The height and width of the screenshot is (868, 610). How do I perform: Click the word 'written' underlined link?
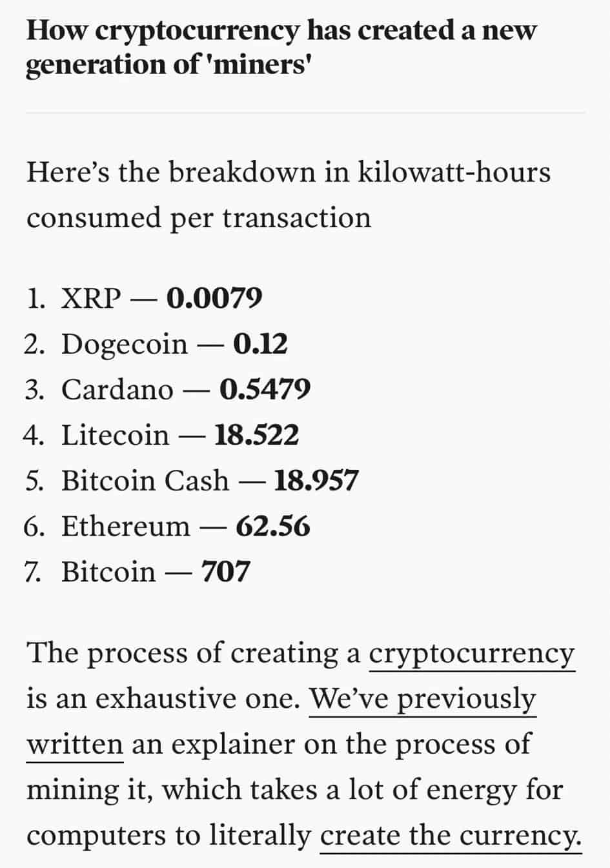point(75,744)
